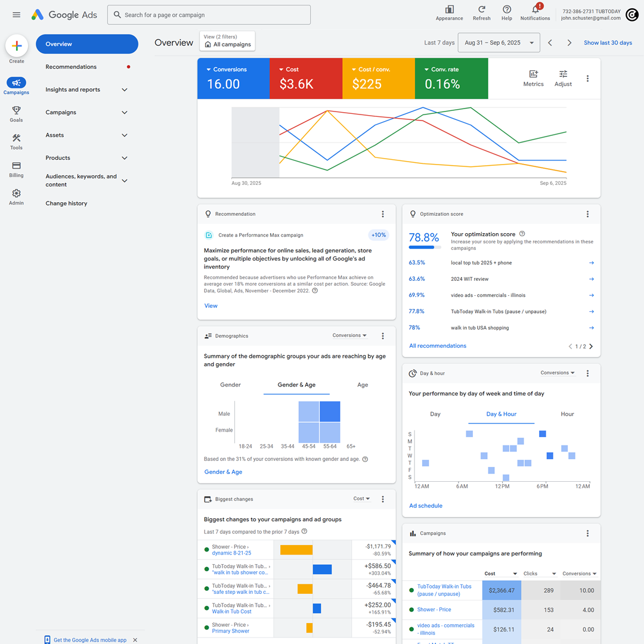Image resolution: width=644 pixels, height=644 pixels.
Task: Click the Notifications bell icon
Action: point(535,10)
